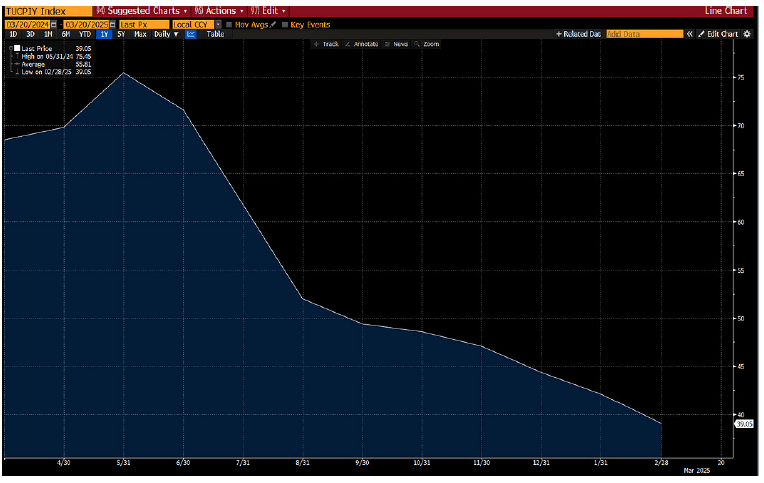
Task: Select the line chart view icon
Action: pyautogui.click(x=191, y=34)
